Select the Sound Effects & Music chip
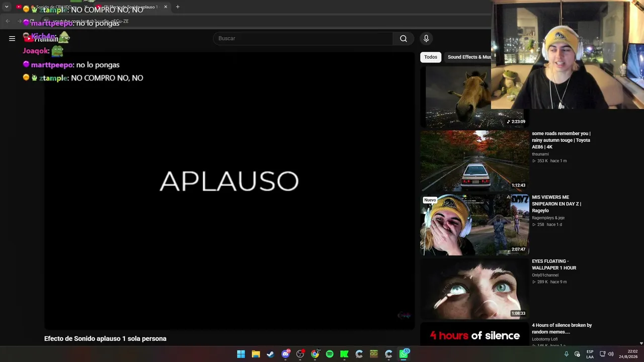Image resolution: width=644 pixels, height=362 pixels. pos(468,57)
